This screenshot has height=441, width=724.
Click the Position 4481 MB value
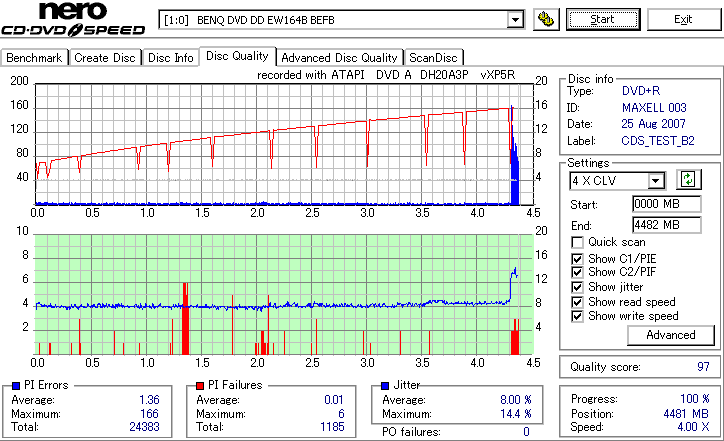click(x=686, y=414)
